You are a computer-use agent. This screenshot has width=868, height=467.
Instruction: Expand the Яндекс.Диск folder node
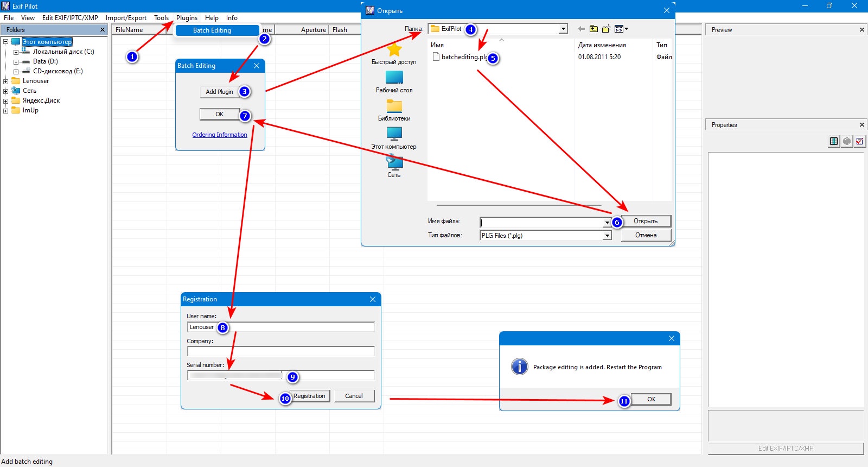(6, 101)
